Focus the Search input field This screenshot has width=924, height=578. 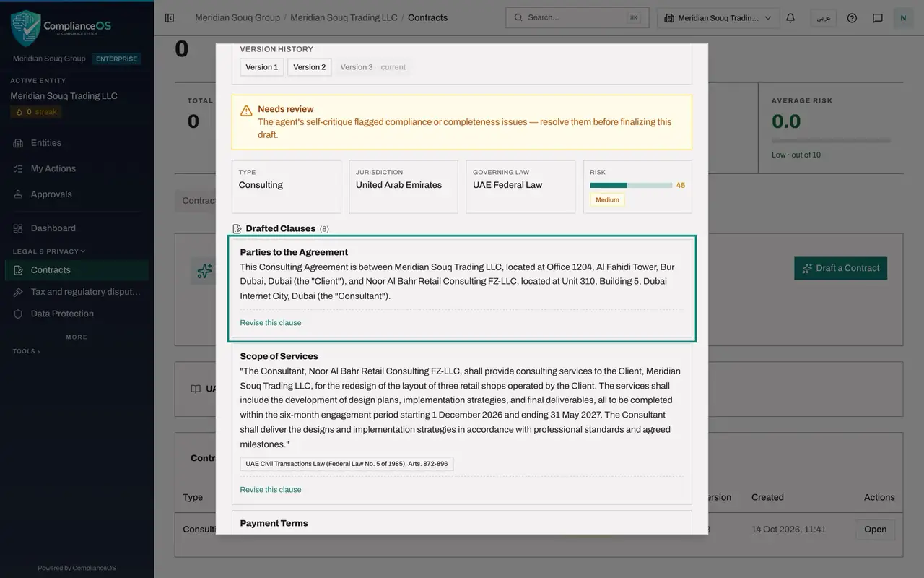(577, 18)
